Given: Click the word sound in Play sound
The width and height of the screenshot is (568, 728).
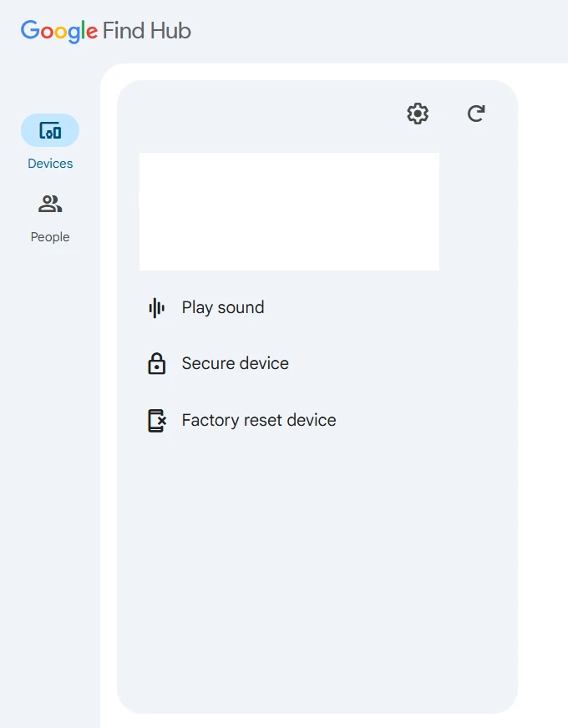Looking at the screenshot, I should [x=241, y=308].
